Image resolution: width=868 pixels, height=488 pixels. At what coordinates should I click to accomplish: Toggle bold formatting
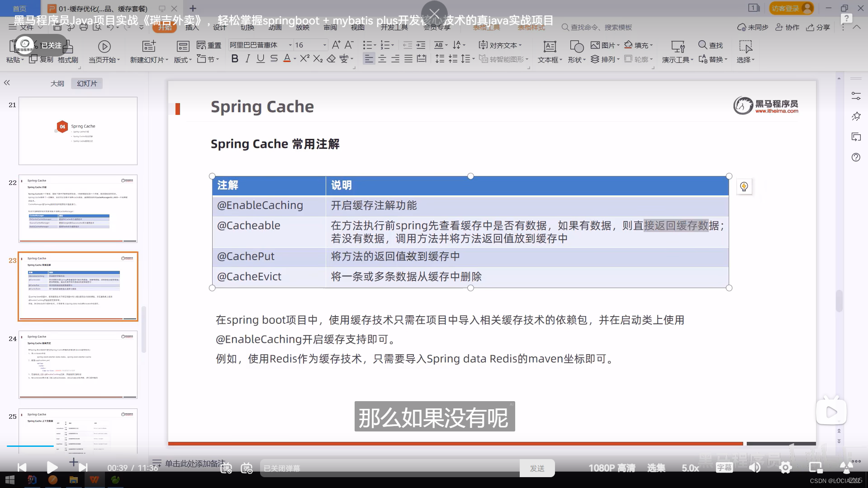(x=234, y=59)
